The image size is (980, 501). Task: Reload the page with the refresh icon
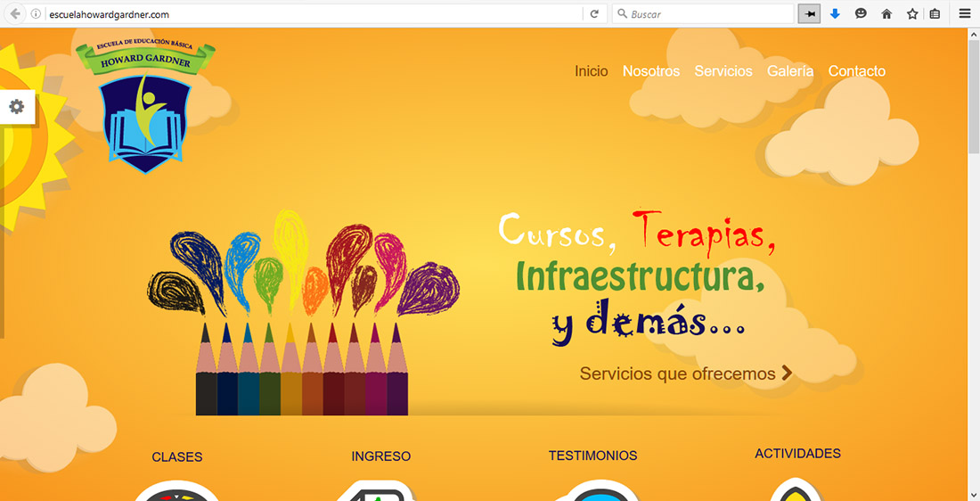tap(594, 14)
